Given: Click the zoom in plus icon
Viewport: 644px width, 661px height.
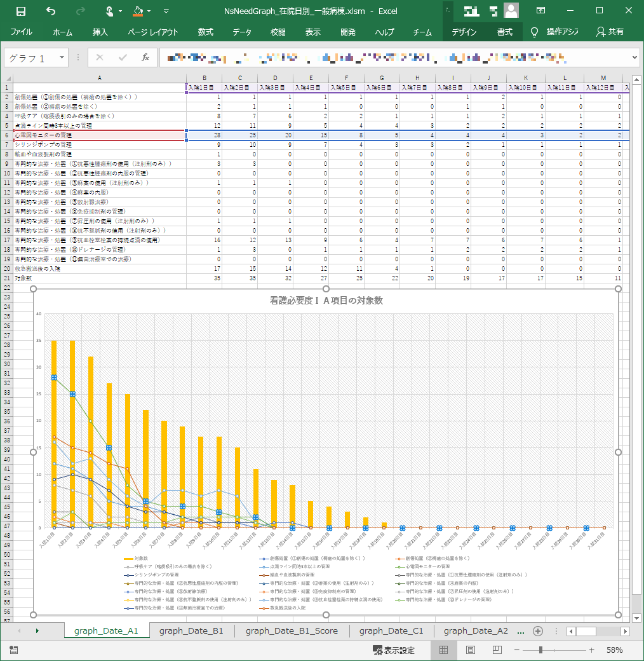Looking at the screenshot, I should tap(591, 650).
